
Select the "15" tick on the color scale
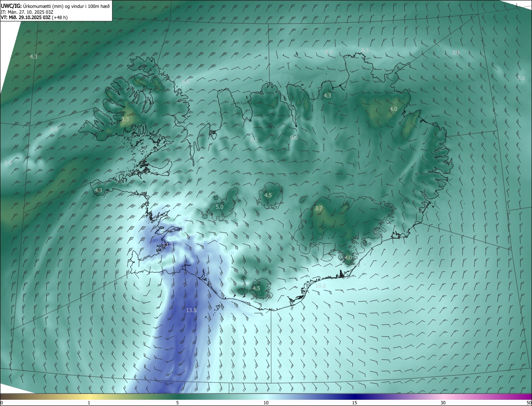point(355,403)
